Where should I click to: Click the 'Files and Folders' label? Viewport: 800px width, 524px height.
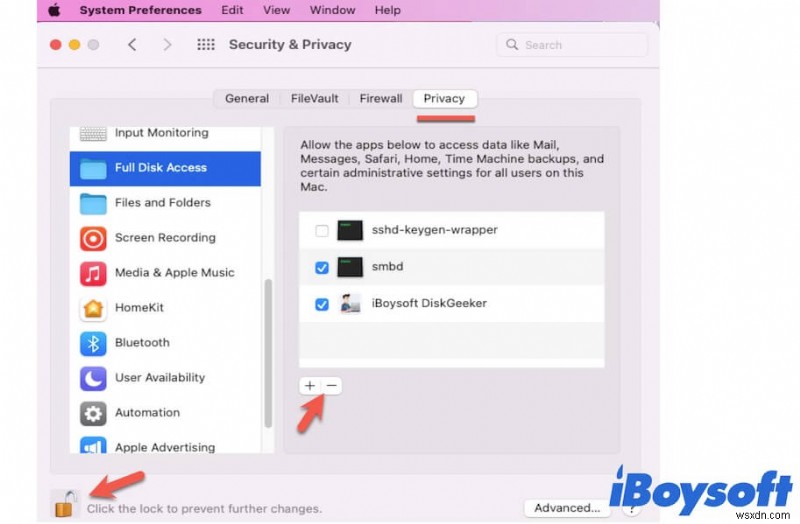tap(163, 203)
